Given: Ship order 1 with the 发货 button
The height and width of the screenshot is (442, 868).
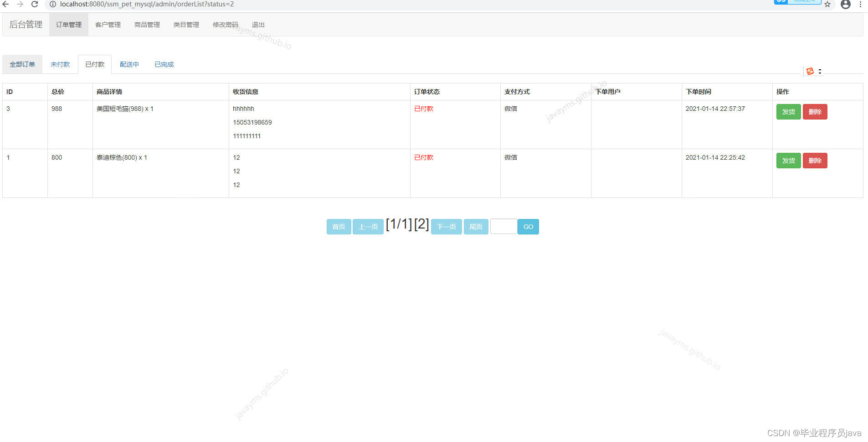Looking at the screenshot, I should pos(789,161).
